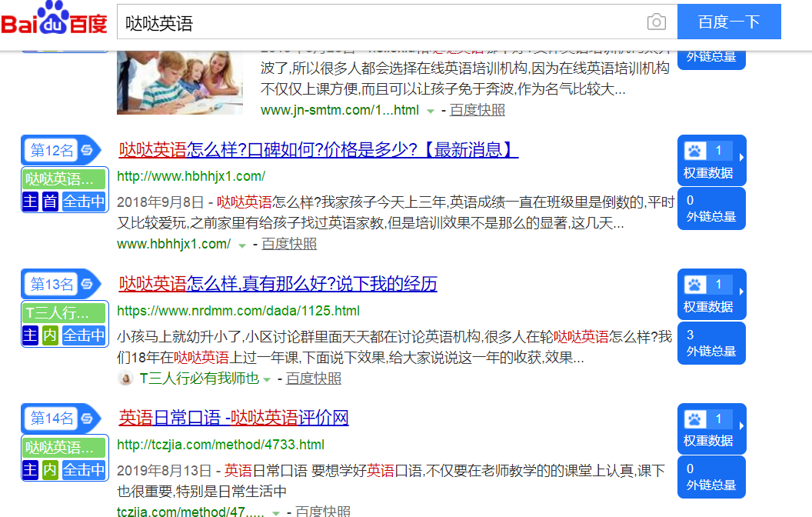The width and height of the screenshot is (812, 517).
Task: Click green 哒哒英语... tag under 第14名
Action: [65, 447]
